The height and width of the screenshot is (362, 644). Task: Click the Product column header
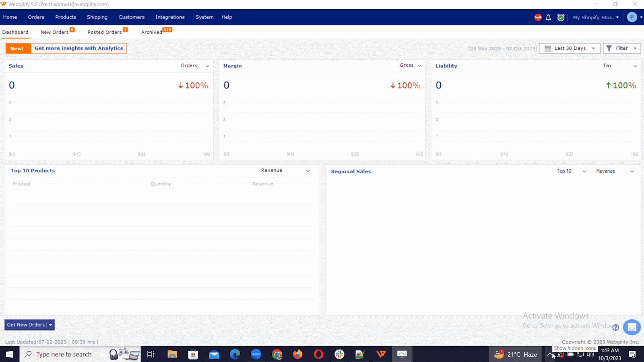click(x=21, y=184)
